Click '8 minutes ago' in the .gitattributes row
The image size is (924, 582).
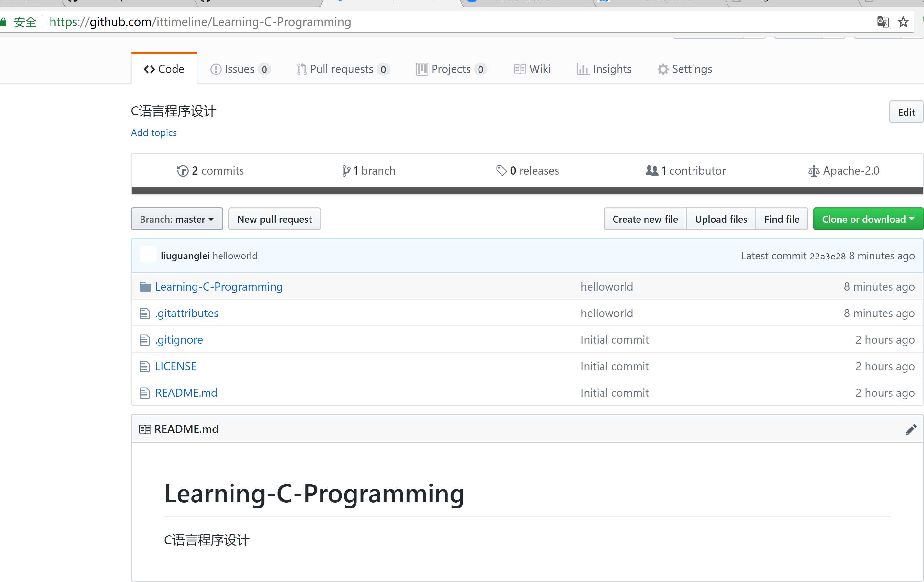click(879, 313)
